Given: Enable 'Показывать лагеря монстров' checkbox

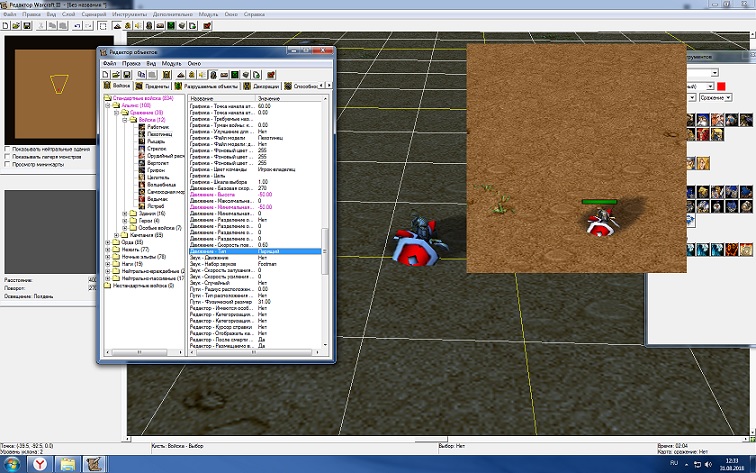Looking at the screenshot, I should click(x=7, y=157).
